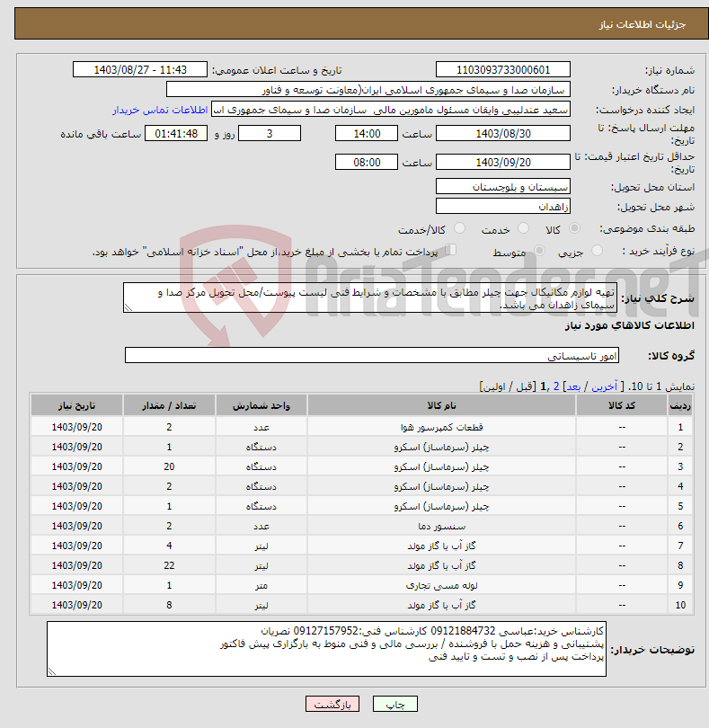Click the شرح کلی نیاز text area

click(370, 297)
